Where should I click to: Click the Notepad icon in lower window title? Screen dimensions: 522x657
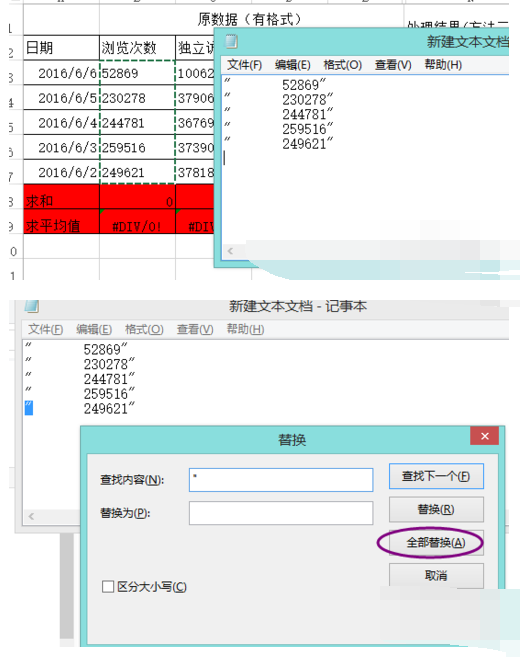[32, 306]
